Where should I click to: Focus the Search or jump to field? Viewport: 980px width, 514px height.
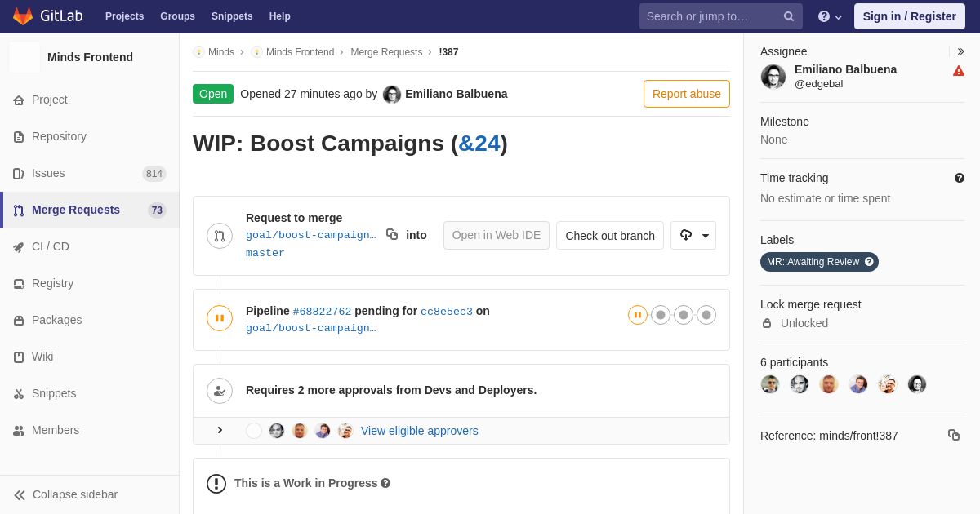tap(720, 16)
